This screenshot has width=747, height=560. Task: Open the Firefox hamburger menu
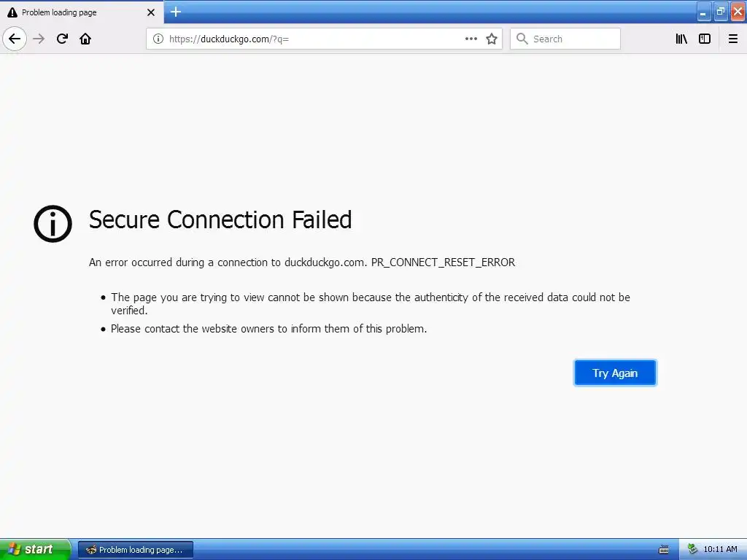tap(733, 39)
